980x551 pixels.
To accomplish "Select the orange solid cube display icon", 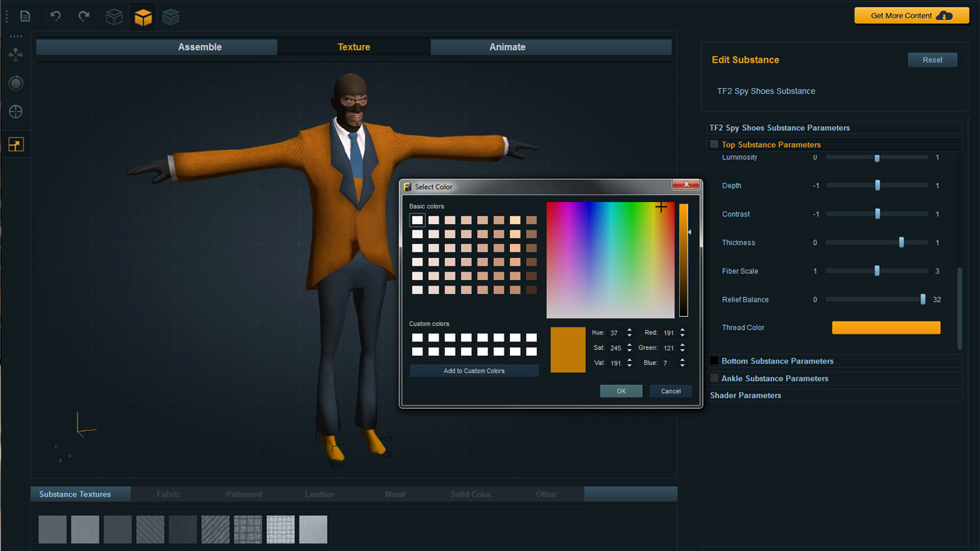I will click(143, 17).
